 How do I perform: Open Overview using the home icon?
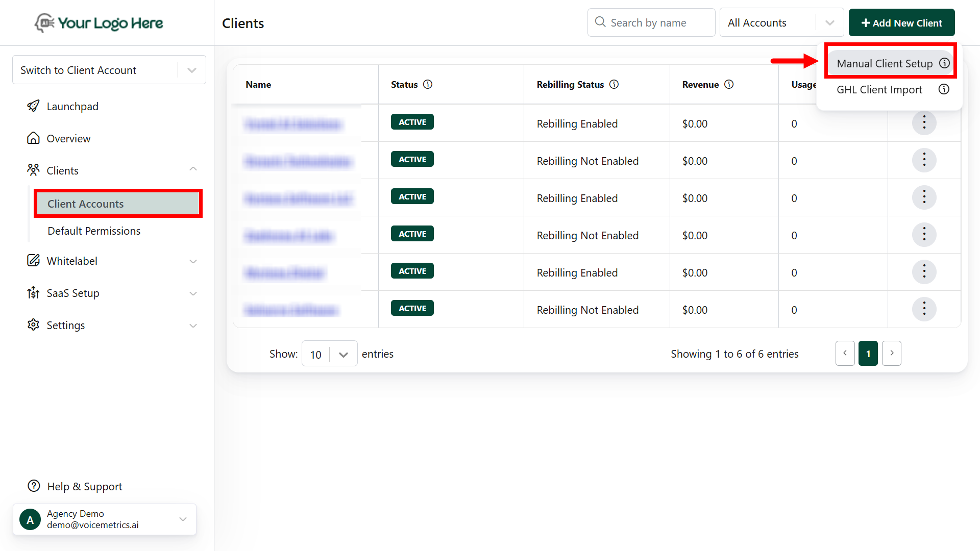33,138
